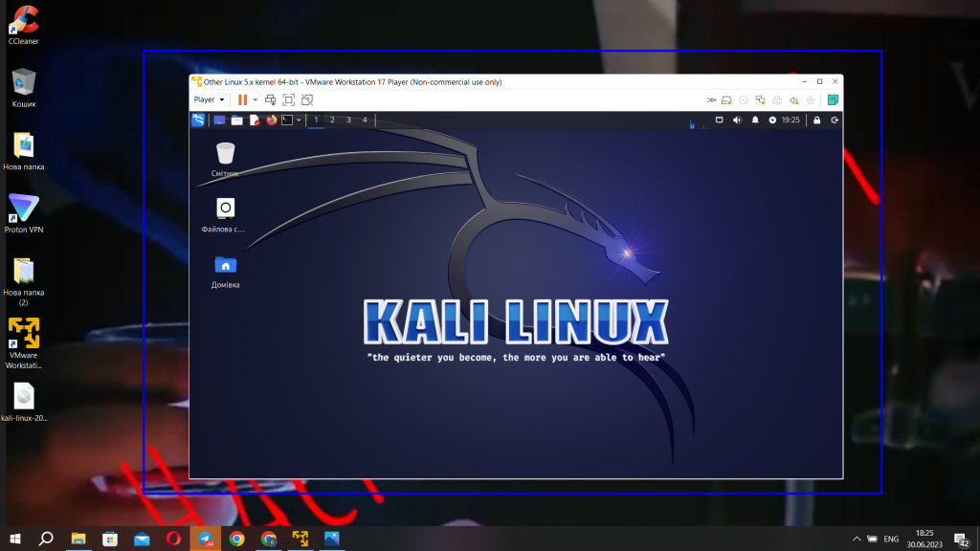The image size is (980, 551).
Task: Click the screen lock icon on Kali panel
Action: click(816, 120)
